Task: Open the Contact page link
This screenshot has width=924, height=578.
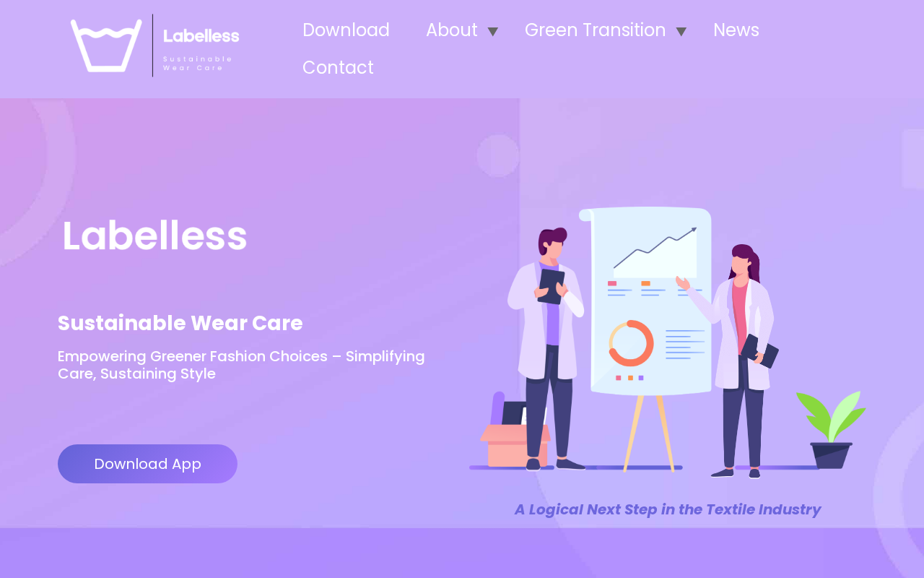Action: (x=338, y=68)
